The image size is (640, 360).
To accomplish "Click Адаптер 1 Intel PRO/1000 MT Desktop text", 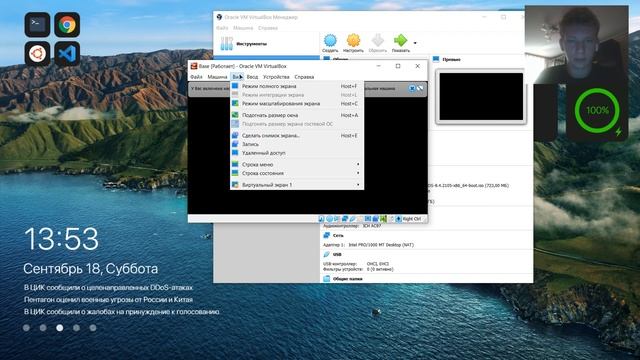I will [x=368, y=245].
